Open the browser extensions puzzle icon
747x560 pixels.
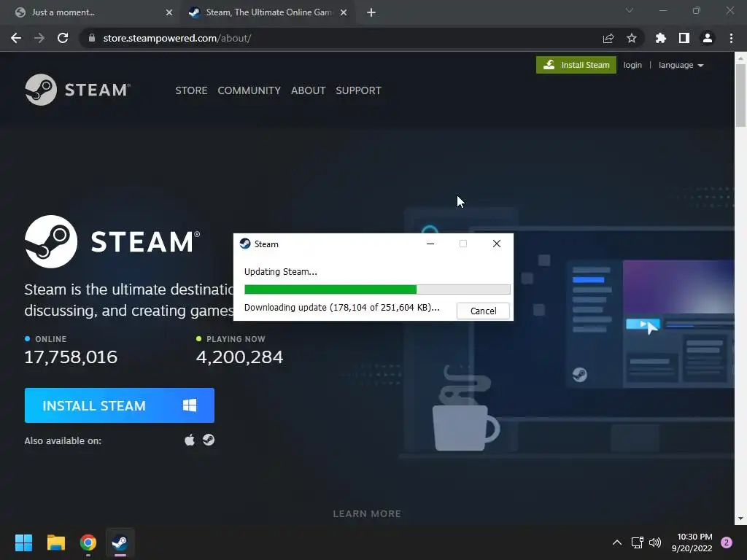pyautogui.click(x=661, y=38)
